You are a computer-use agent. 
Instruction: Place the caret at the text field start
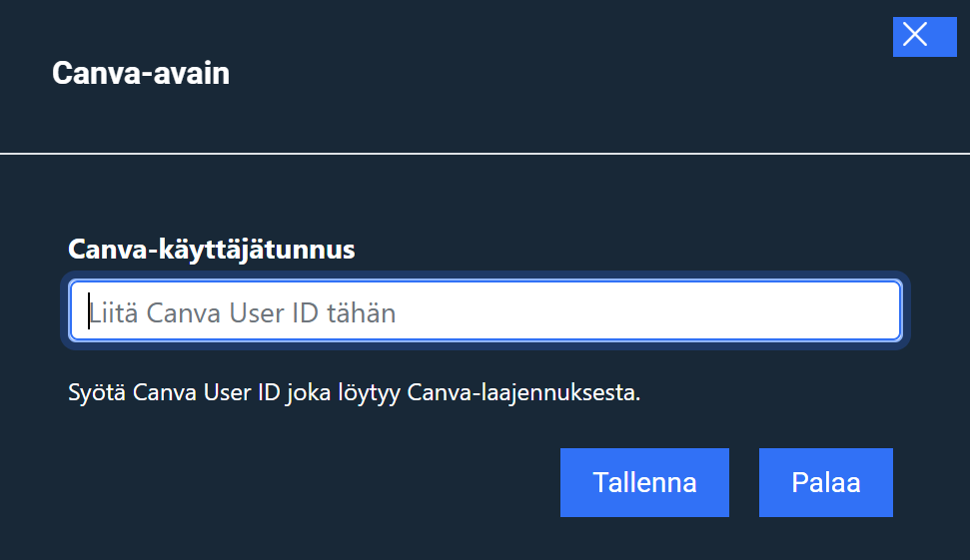coord(90,311)
